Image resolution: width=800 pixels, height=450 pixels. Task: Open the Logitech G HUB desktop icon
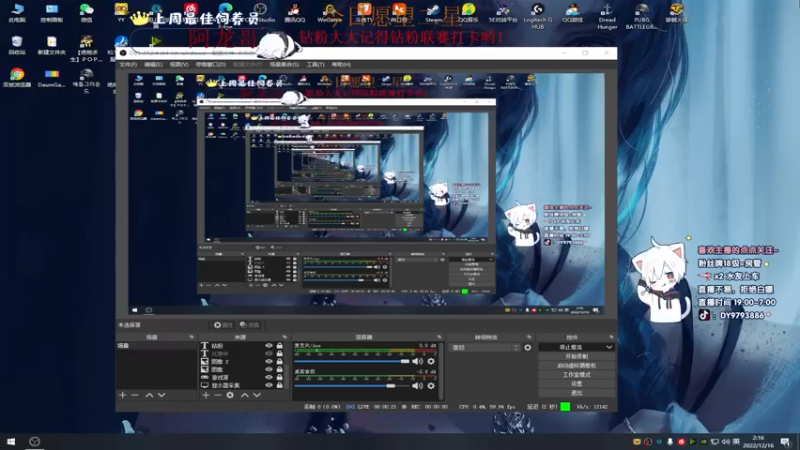pos(538,16)
